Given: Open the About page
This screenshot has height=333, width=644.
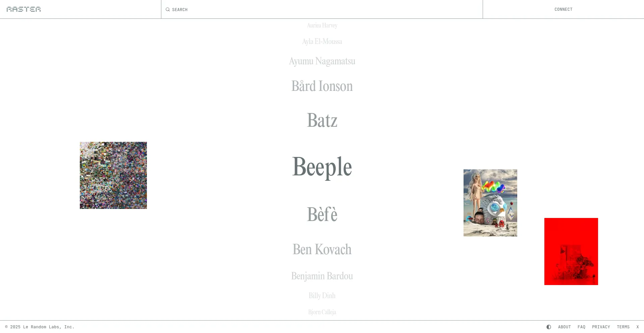Looking at the screenshot, I should (565, 327).
